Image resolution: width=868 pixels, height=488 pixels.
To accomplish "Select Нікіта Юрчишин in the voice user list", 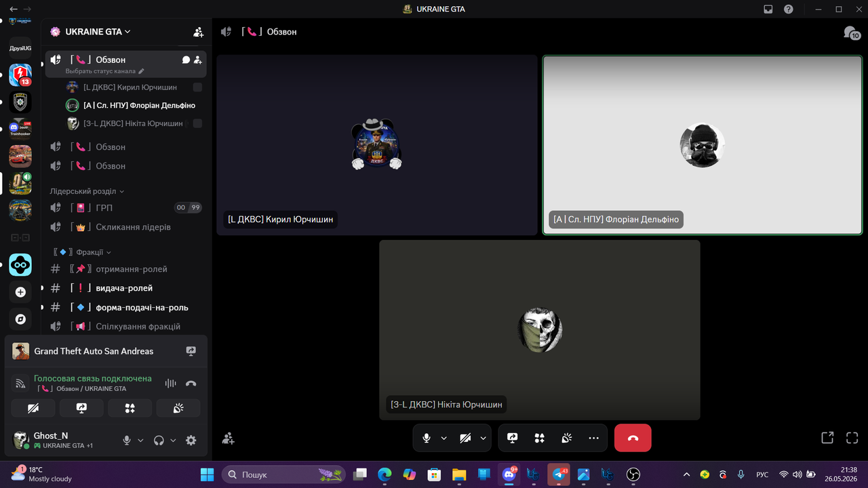I will pos(134,123).
